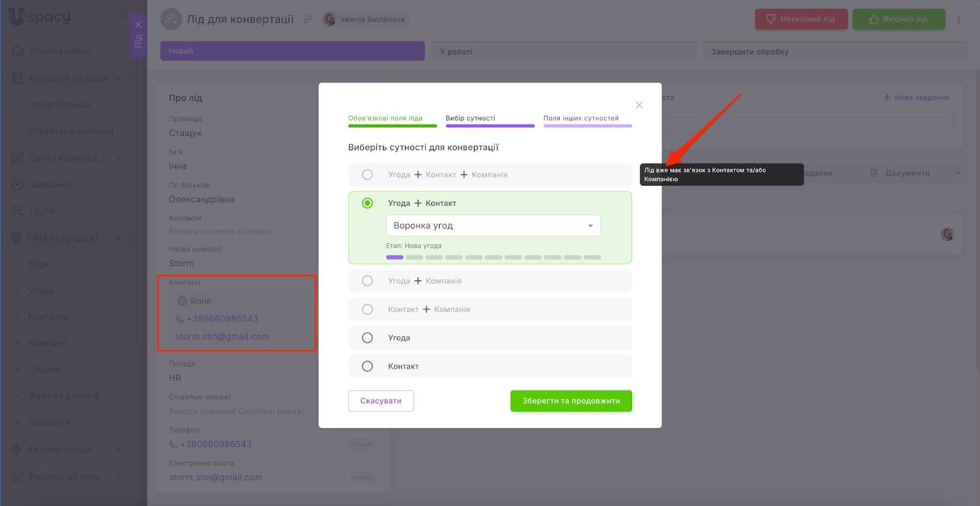Select the Угода only radio option
The image size is (980, 506).
[x=367, y=338]
